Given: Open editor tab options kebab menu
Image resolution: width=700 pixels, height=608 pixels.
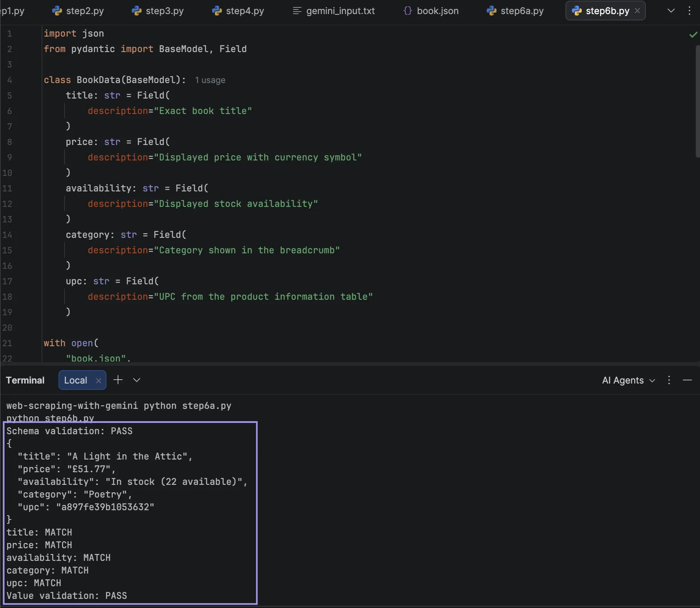Looking at the screenshot, I should [x=689, y=11].
